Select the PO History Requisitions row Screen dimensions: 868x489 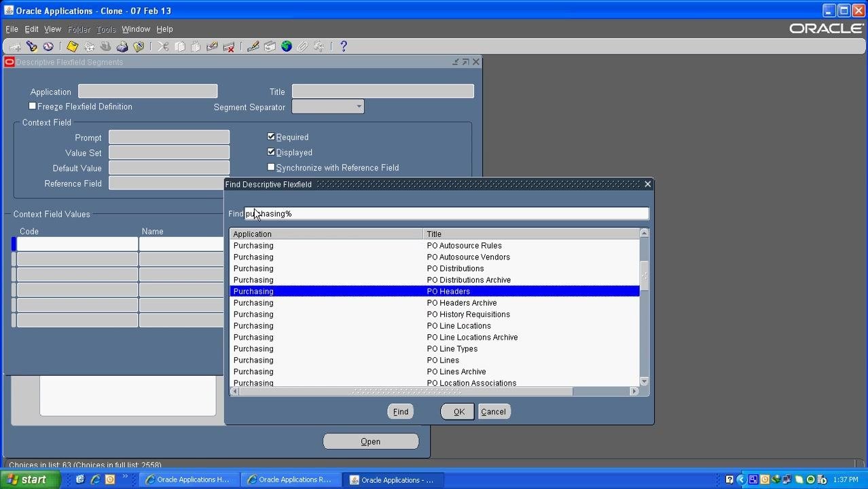(435, 314)
